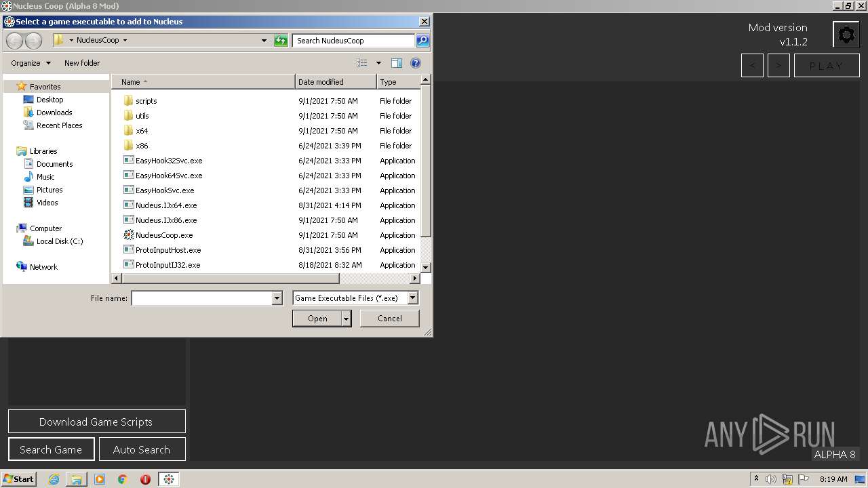Click the PLAY button
This screenshot has height=488, width=868.
pos(827,66)
